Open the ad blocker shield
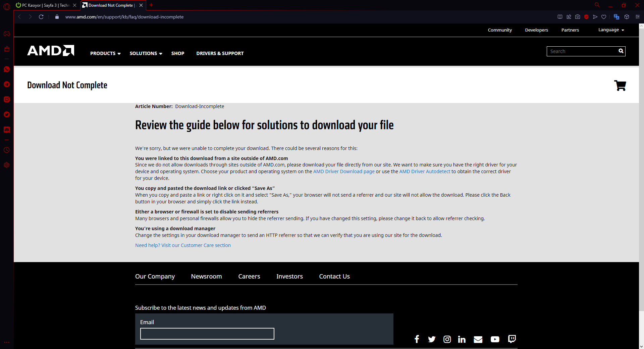This screenshot has height=349, width=644. (x=586, y=17)
